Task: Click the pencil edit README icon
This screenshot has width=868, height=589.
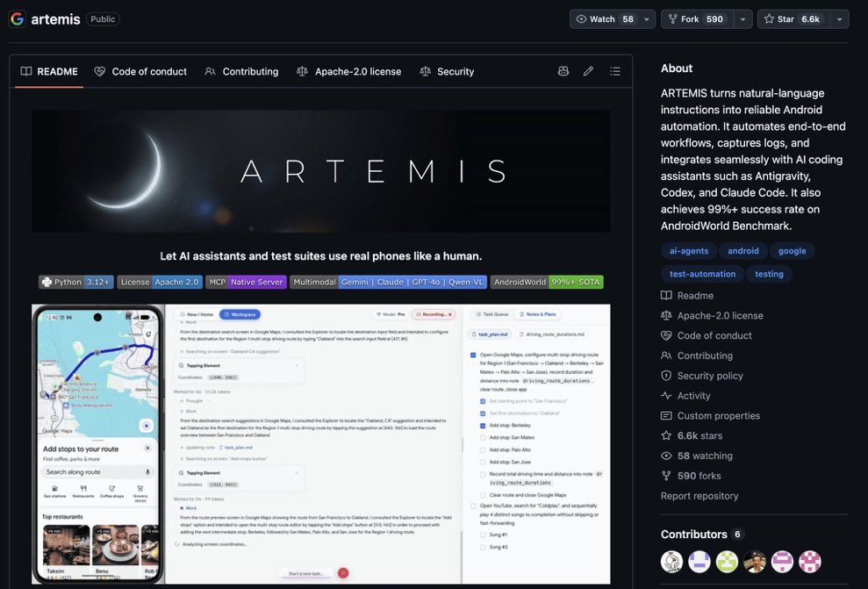Action: click(x=588, y=71)
